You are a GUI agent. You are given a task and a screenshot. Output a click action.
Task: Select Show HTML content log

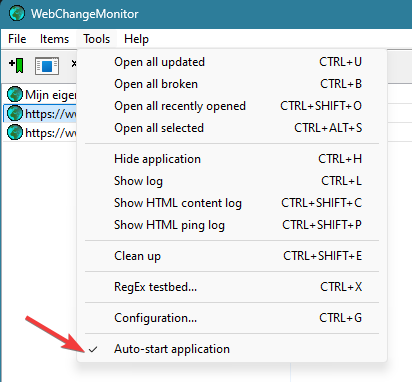[232, 203]
